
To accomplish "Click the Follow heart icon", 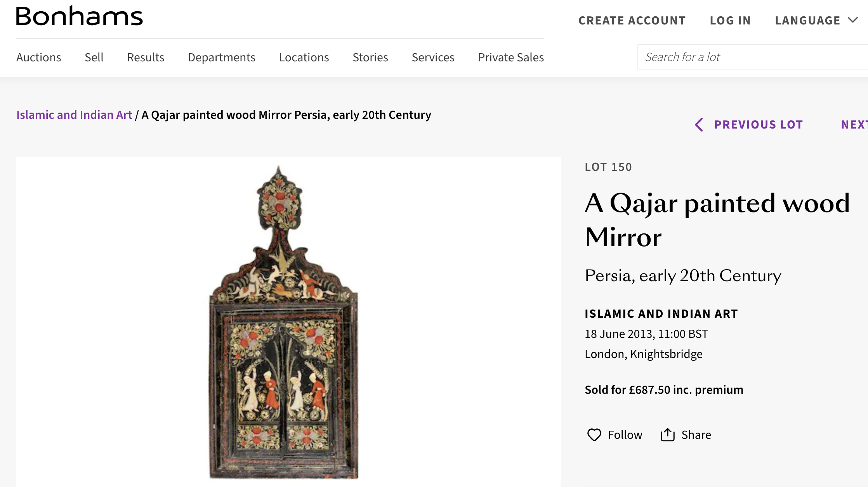I will pyautogui.click(x=594, y=435).
